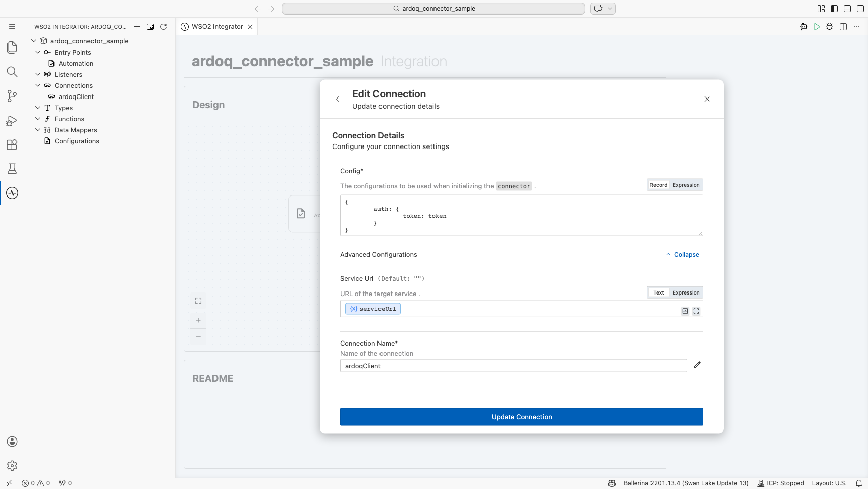Open the Accounts menu icon

[12, 442]
